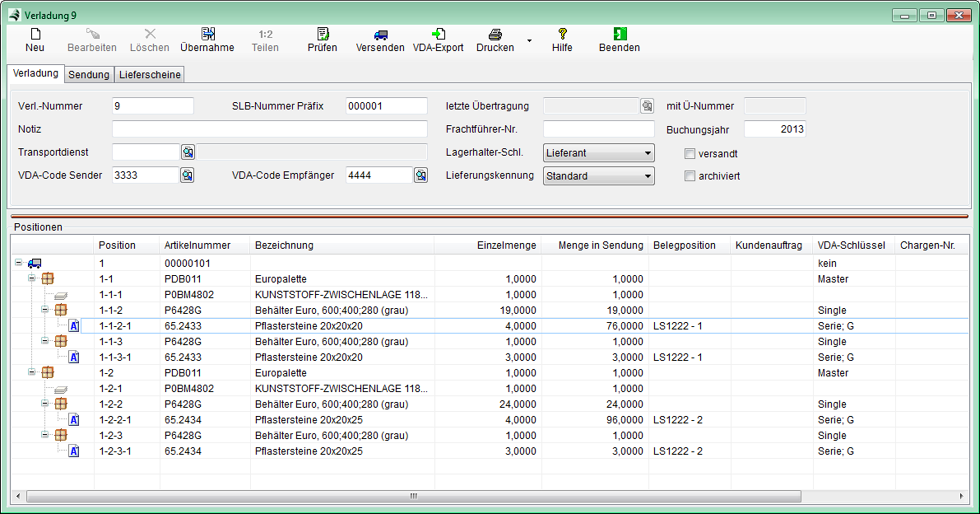Click the Drucken printer icon

(495, 35)
